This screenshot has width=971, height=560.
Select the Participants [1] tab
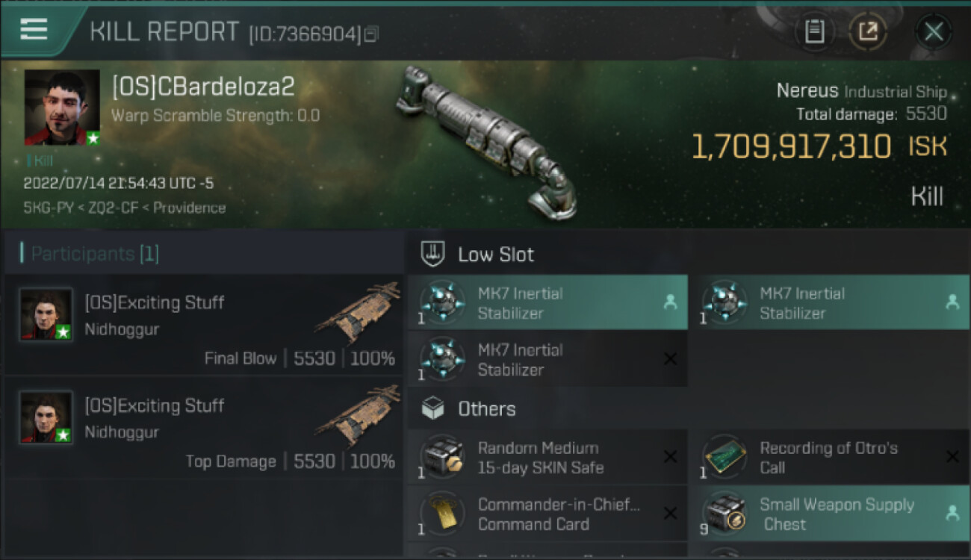coord(94,254)
